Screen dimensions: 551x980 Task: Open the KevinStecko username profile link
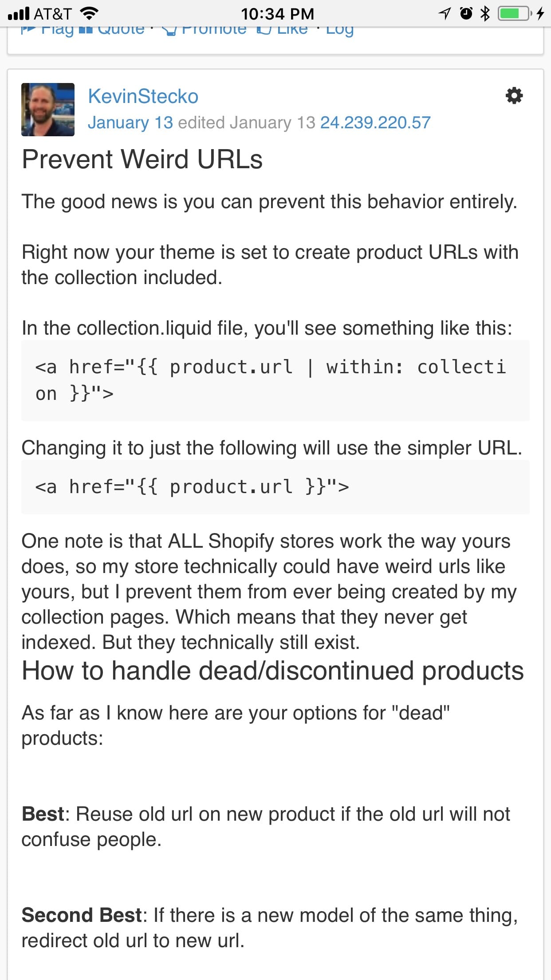tap(143, 96)
